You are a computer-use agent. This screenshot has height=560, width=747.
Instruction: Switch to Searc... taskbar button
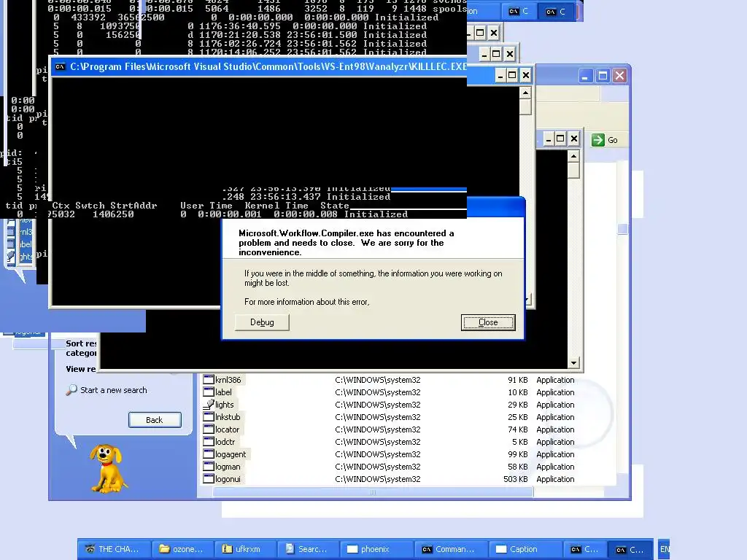[x=309, y=549]
